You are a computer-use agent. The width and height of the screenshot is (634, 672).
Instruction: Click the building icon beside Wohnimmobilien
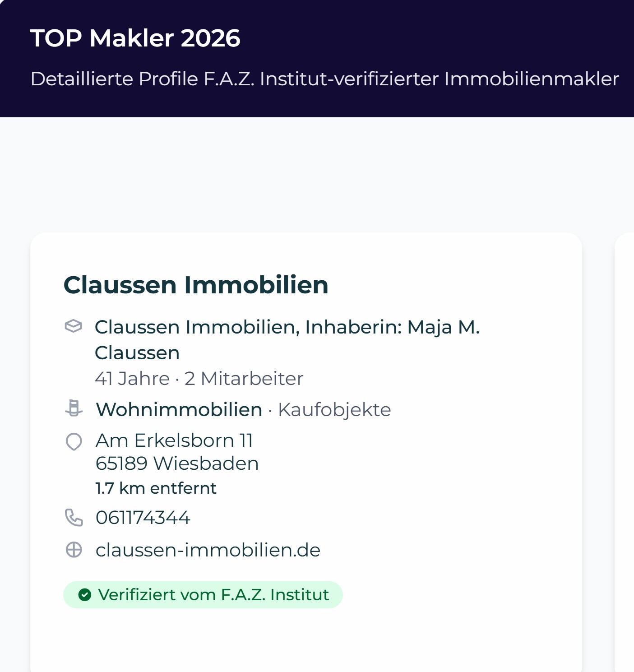tap(74, 408)
